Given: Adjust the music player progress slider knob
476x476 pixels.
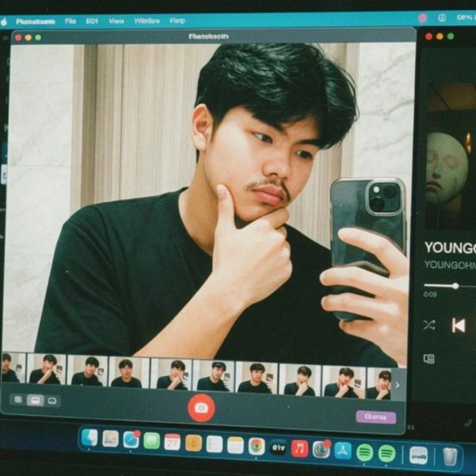Looking at the screenshot, I should coord(455,286).
